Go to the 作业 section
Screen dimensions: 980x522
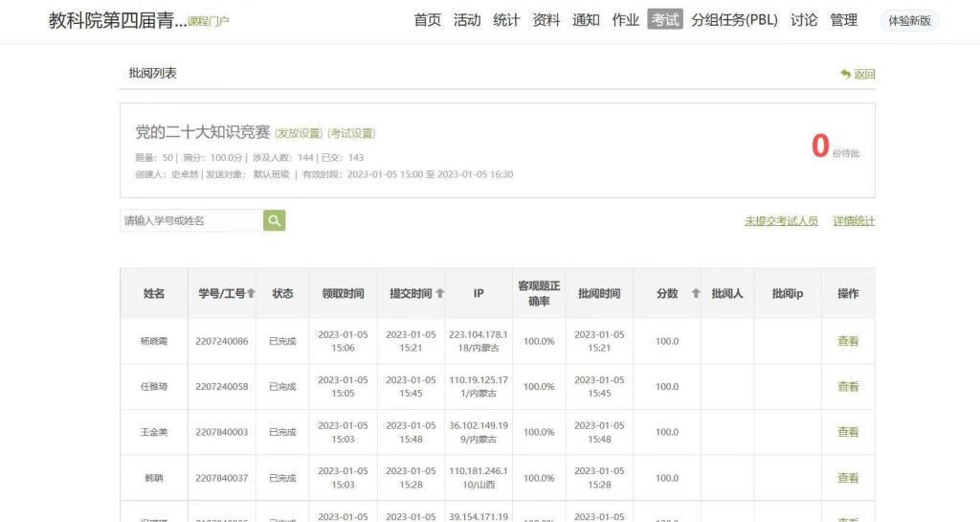tap(625, 20)
